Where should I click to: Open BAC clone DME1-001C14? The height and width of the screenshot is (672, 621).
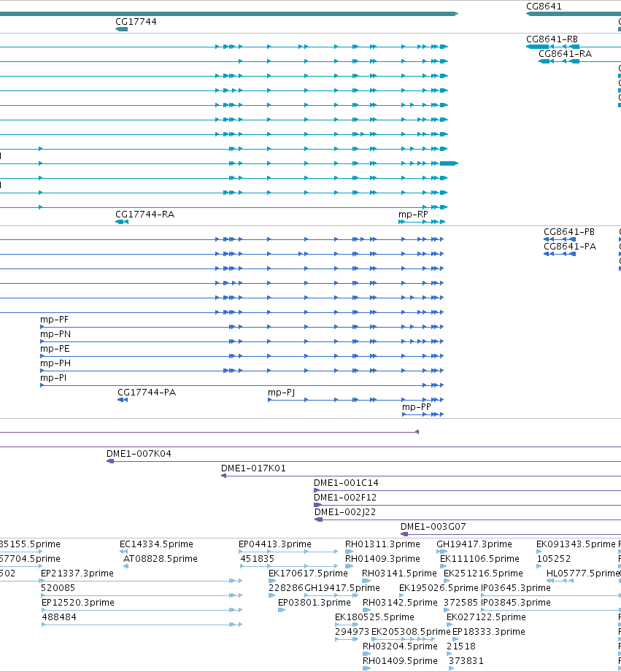(x=346, y=483)
